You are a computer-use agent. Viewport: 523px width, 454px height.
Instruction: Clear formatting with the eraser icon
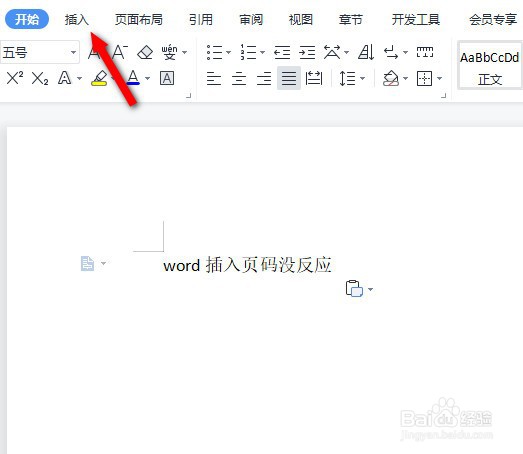click(145, 52)
